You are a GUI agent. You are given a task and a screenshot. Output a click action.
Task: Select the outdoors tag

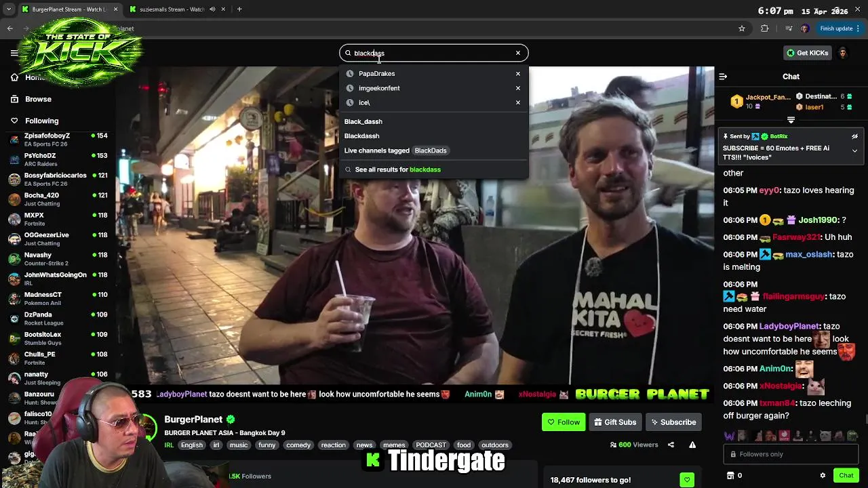[495, 445]
